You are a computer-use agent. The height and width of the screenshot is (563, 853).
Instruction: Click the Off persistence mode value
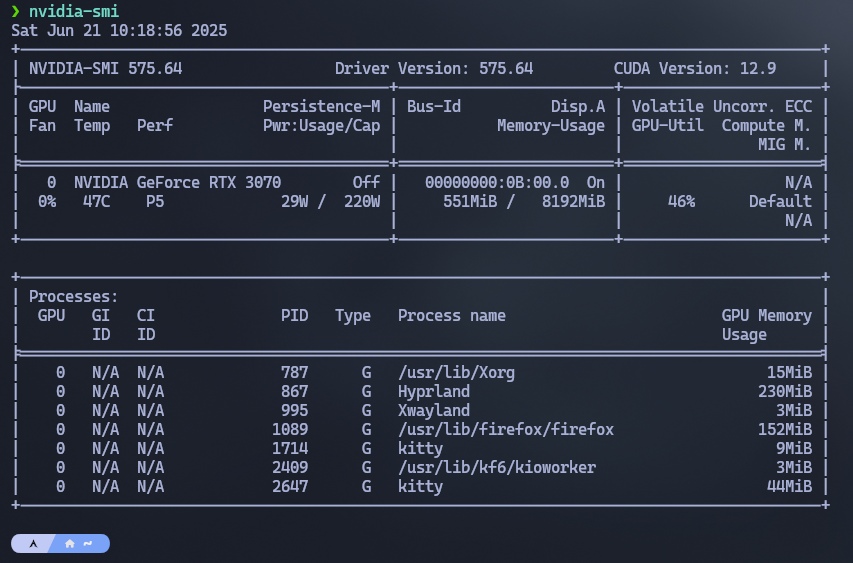point(366,182)
